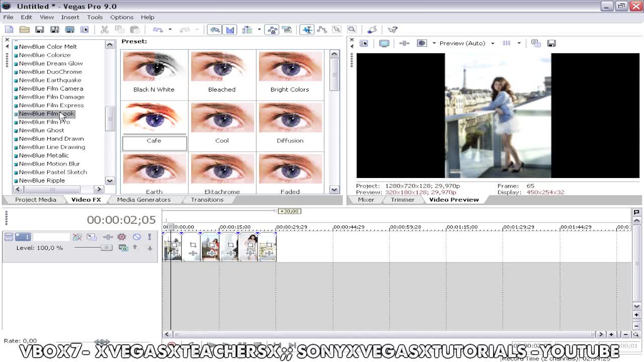644x362 pixels.
Task: Toggle Ignore Event Grouping icon
Action: click(x=287, y=30)
